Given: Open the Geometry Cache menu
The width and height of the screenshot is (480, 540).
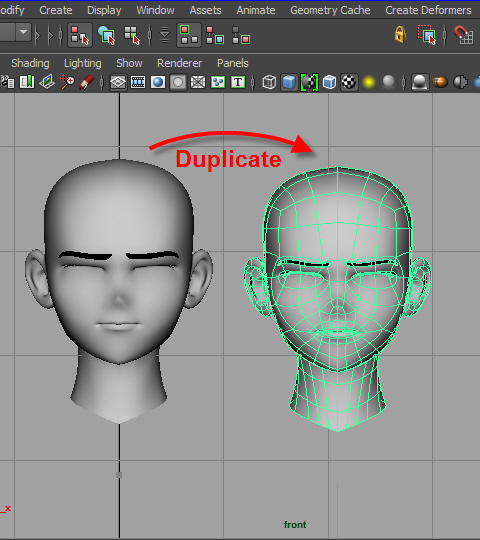Looking at the screenshot, I should pyautogui.click(x=330, y=10).
